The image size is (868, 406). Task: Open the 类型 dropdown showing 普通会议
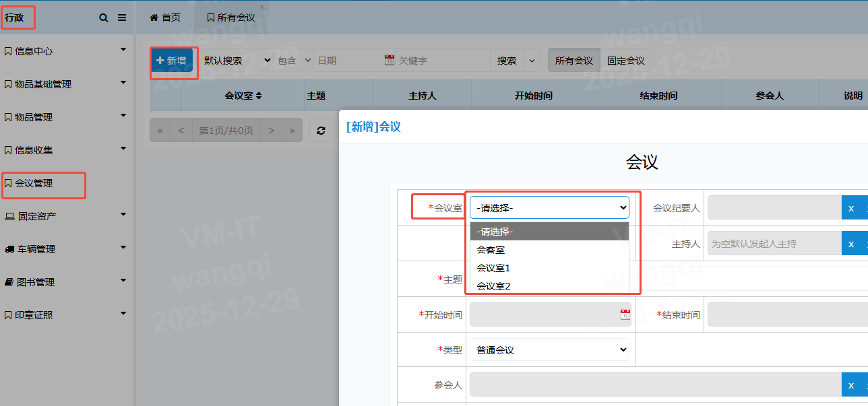coord(549,350)
